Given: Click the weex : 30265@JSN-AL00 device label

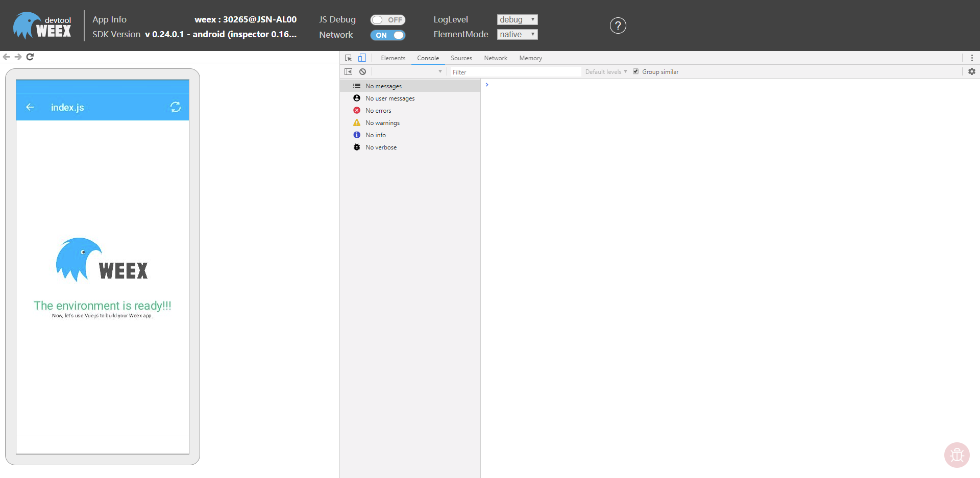Looking at the screenshot, I should tap(246, 19).
